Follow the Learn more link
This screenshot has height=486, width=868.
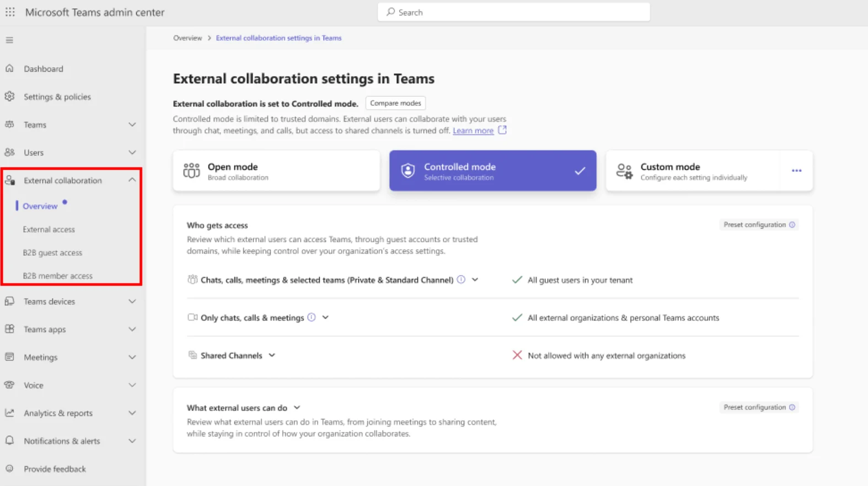pos(473,131)
